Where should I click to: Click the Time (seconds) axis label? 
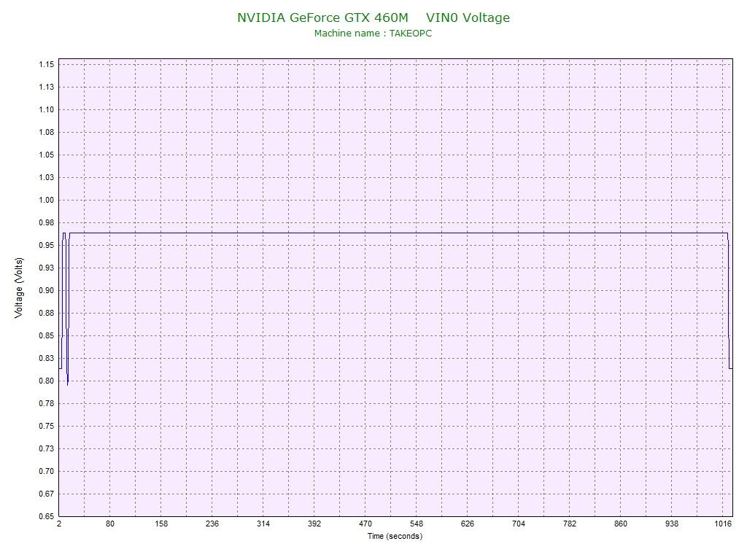[395, 536]
